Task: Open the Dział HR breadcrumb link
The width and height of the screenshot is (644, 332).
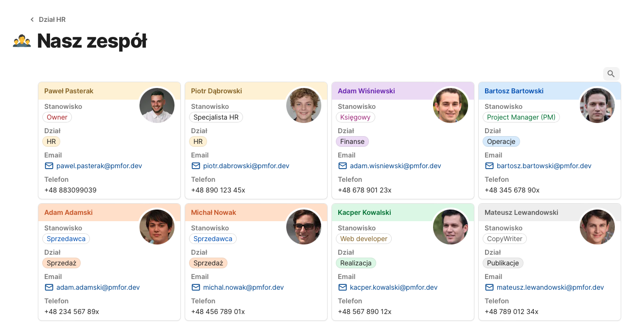Action: click(x=52, y=20)
